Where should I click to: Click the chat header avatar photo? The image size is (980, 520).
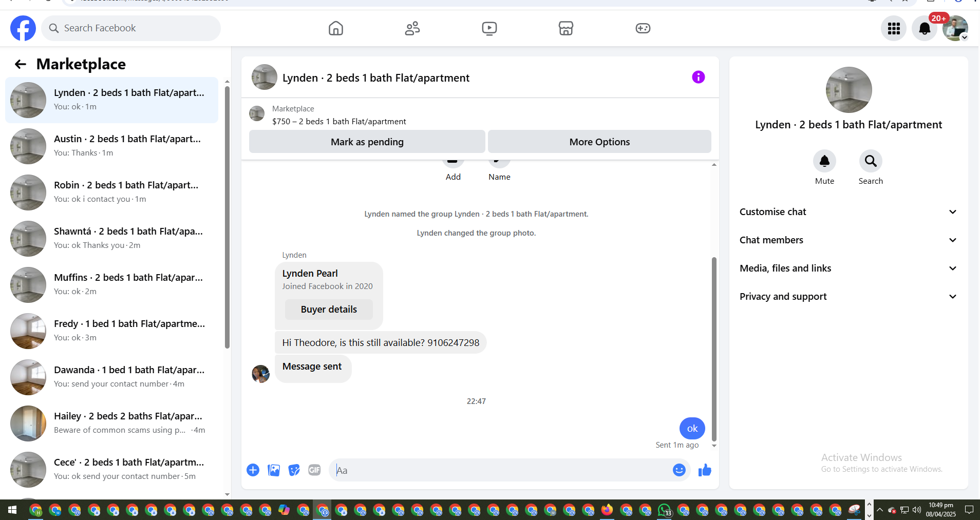pos(265,77)
